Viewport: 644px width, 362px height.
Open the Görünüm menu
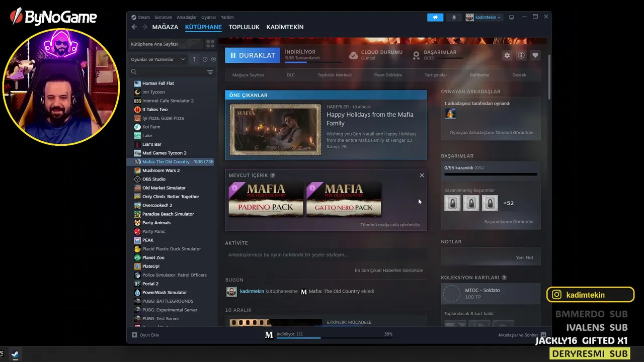pyautogui.click(x=164, y=17)
